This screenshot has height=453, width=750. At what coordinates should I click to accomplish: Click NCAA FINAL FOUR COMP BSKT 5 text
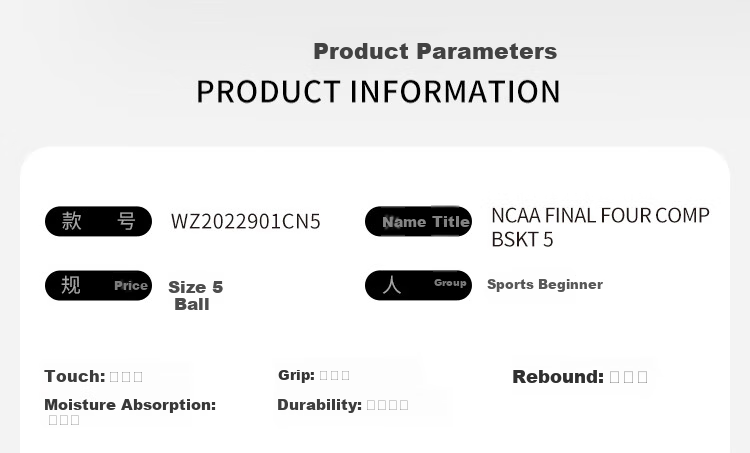pos(600,227)
